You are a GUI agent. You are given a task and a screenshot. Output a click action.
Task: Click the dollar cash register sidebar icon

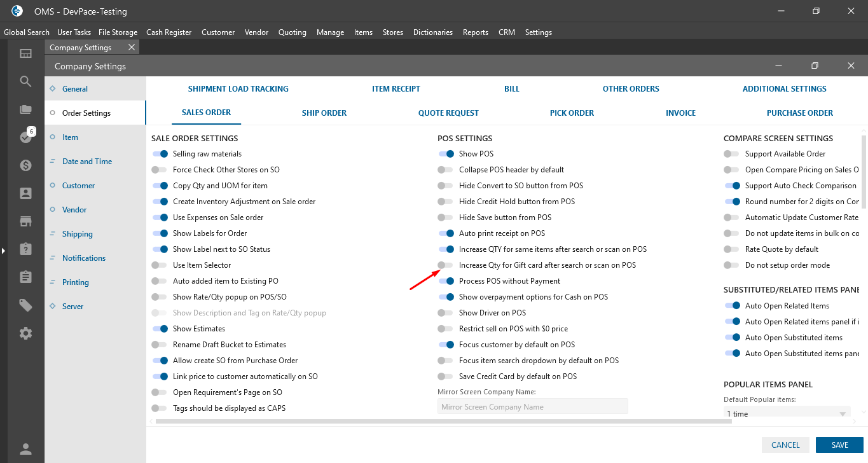tap(25, 165)
